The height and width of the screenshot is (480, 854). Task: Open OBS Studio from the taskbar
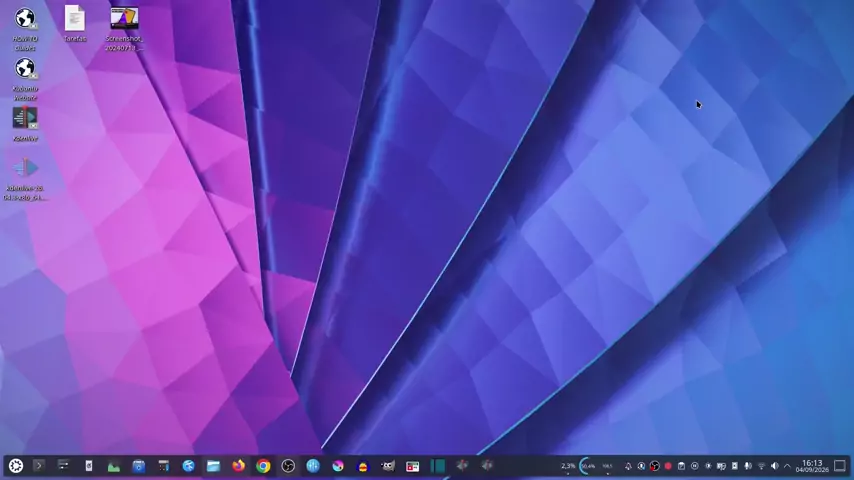(x=288, y=466)
